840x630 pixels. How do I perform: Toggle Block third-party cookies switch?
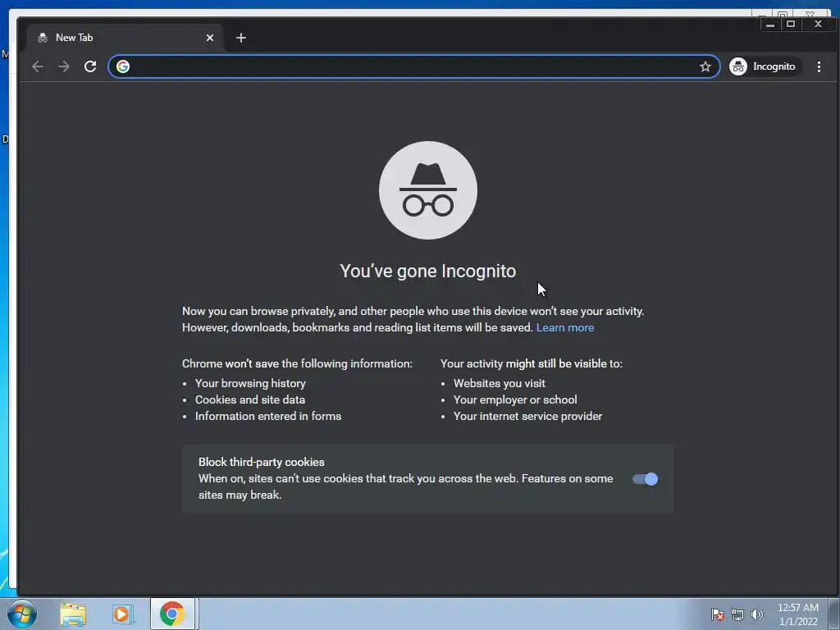pos(645,479)
